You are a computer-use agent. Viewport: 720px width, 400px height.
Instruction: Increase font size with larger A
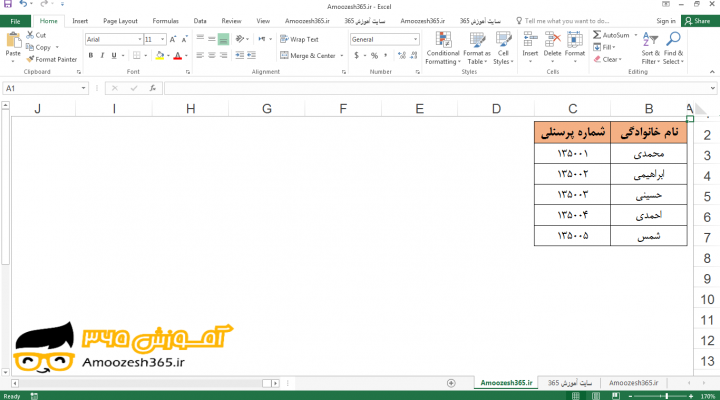tap(173, 39)
